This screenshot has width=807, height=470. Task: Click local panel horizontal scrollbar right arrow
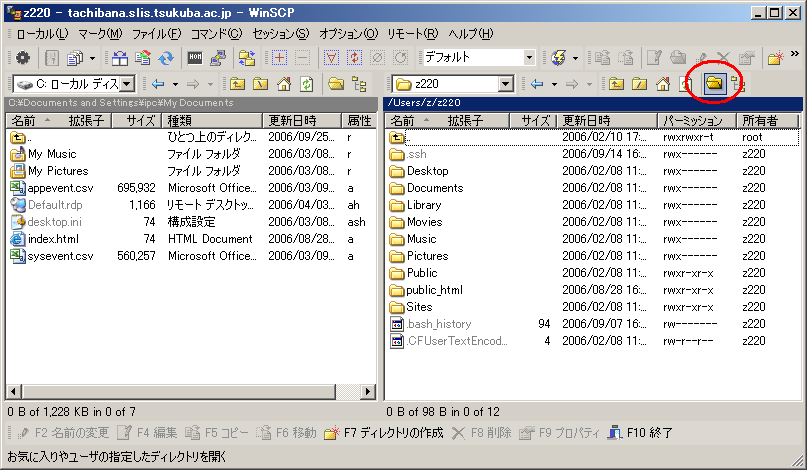click(x=367, y=392)
